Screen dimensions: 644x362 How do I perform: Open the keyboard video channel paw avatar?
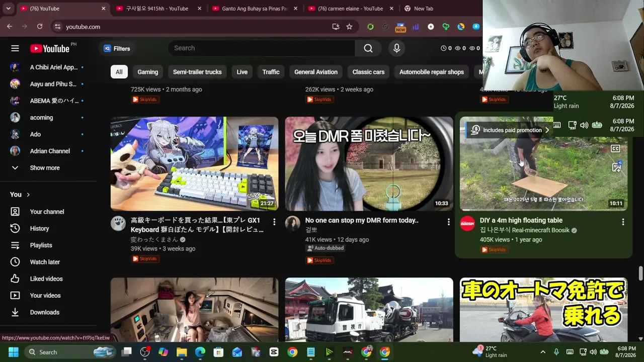[x=118, y=224]
